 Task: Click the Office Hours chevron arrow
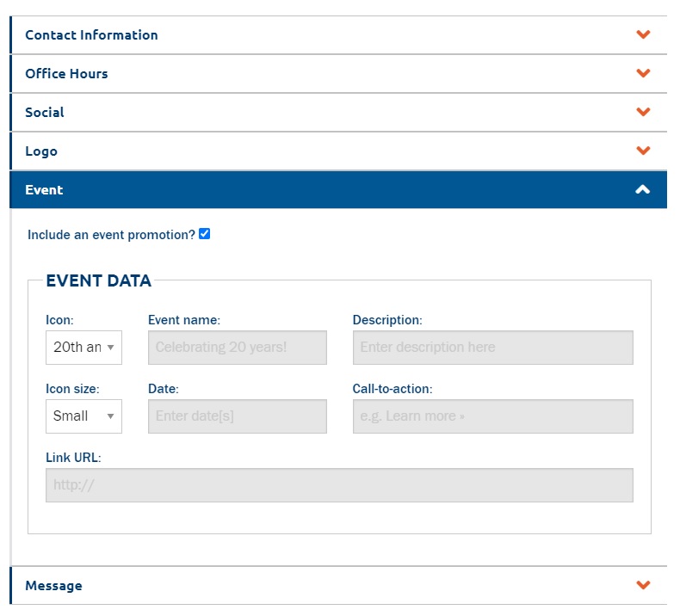643,73
